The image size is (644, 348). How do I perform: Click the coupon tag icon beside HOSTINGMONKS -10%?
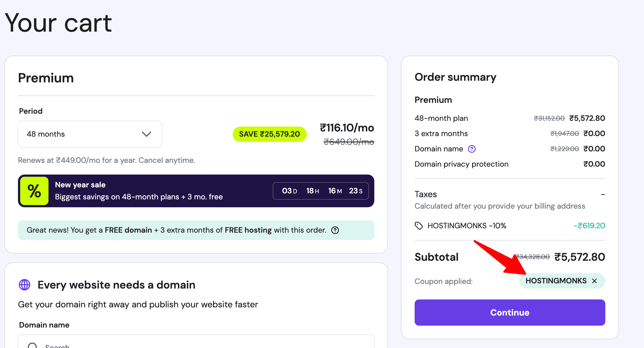pos(419,226)
